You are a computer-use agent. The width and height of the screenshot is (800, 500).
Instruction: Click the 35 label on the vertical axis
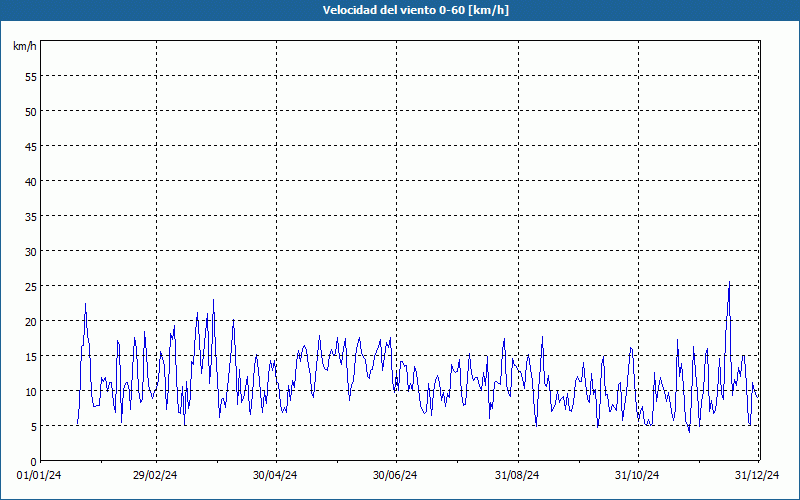[x=30, y=216]
